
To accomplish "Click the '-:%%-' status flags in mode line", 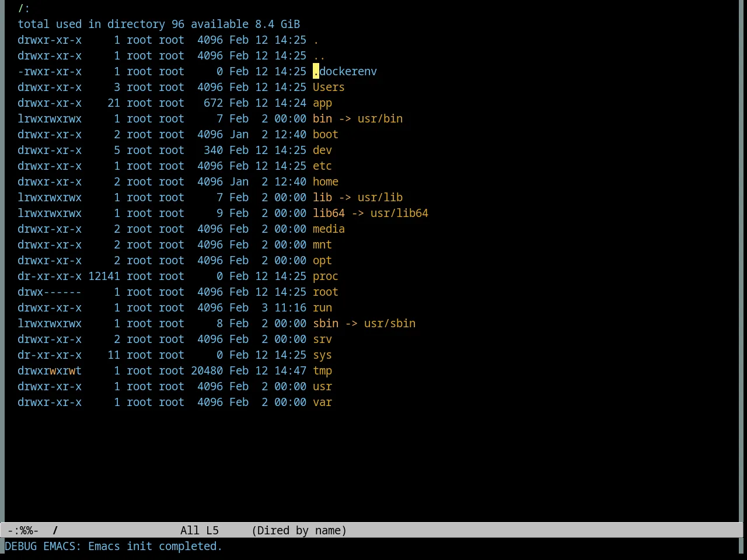I will pos(23,530).
